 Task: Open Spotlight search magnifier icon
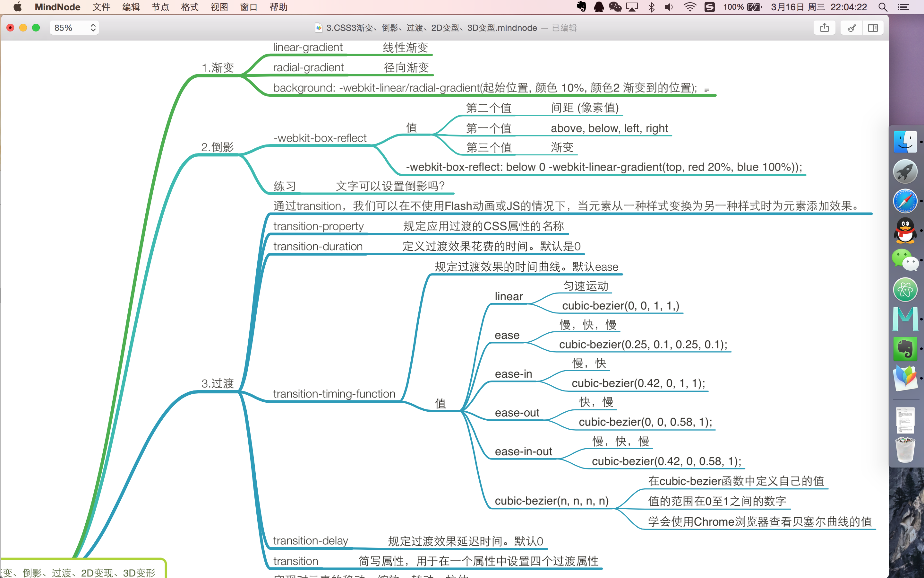tap(882, 7)
